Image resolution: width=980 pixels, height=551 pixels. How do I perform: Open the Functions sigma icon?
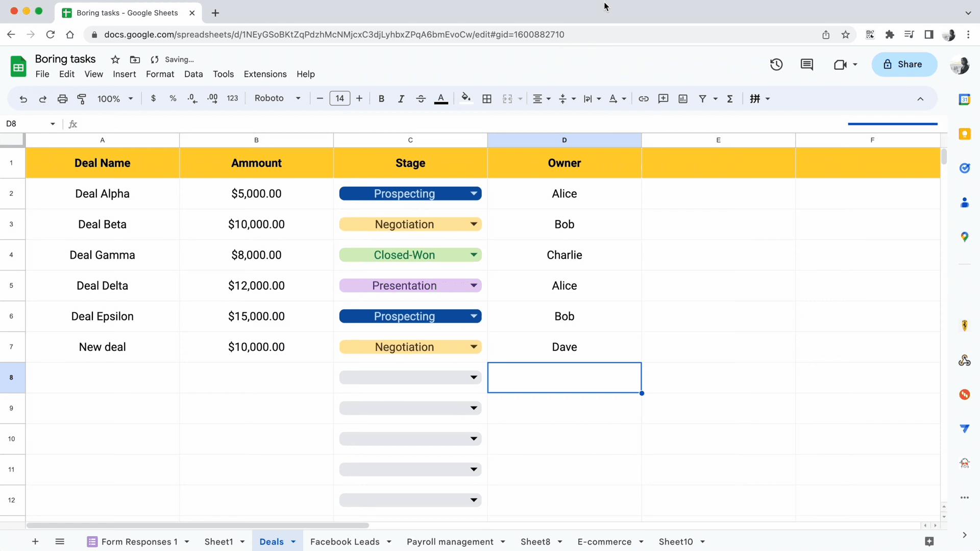pos(730,98)
